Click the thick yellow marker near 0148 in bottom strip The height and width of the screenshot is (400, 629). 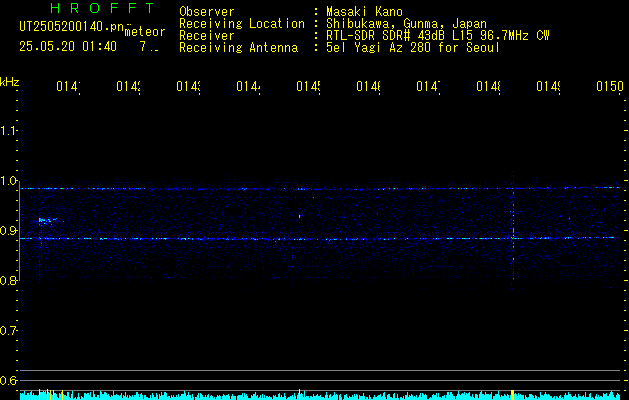[x=512, y=394]
